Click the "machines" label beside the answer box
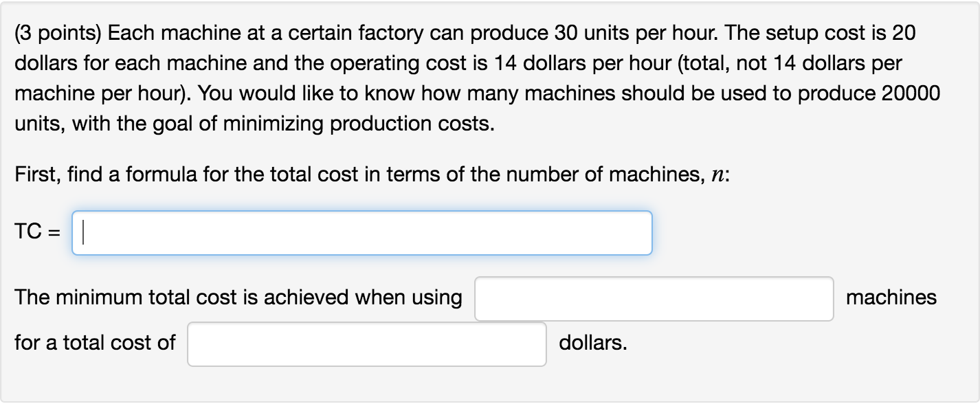Screen dimensions: 980x404 pos(891,298)
